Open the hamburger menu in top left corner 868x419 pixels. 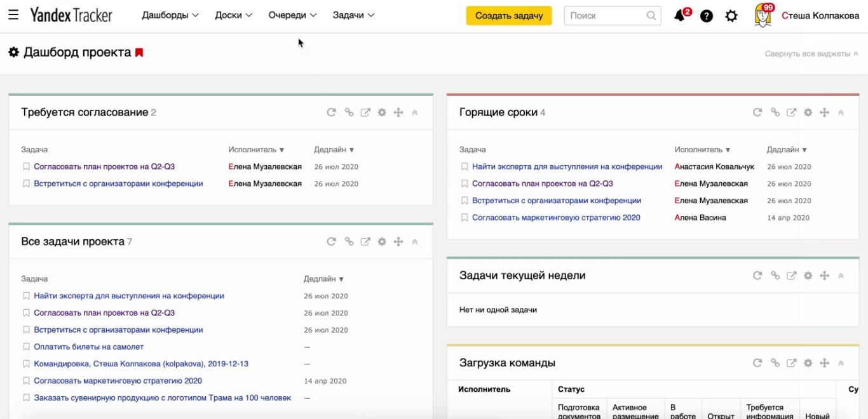pos(13,15)
